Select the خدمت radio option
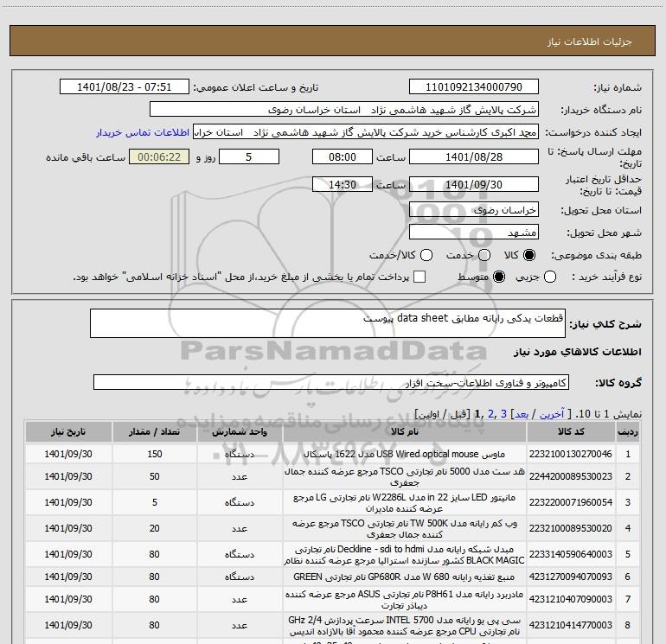This screenshot has height=644, width=666. pyautogui.click(x=484, y=255)
